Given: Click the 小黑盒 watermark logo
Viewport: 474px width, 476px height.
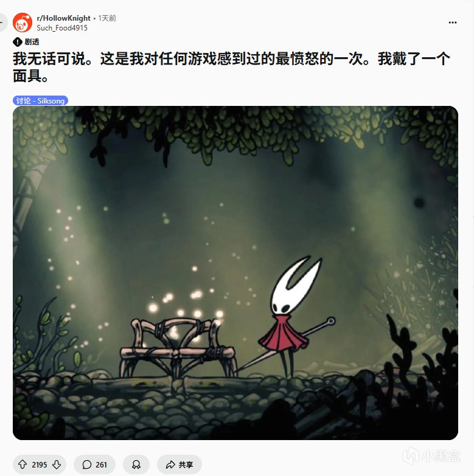Looking at the screenshot, I should (x=432, y=455).
